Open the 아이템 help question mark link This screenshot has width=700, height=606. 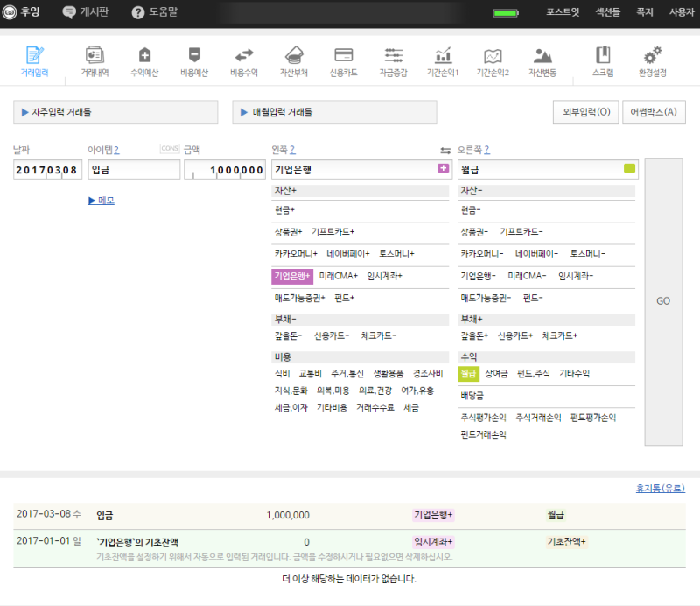pos(116,150)
